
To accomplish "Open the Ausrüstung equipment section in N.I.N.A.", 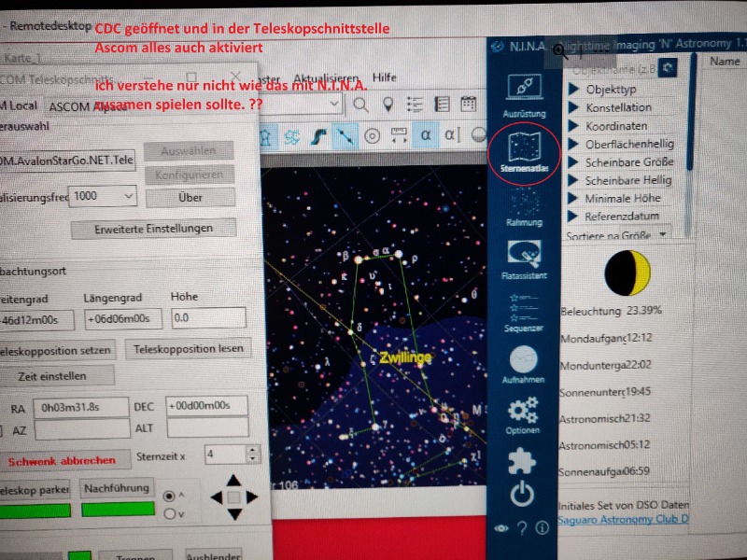I will [524, 95].
